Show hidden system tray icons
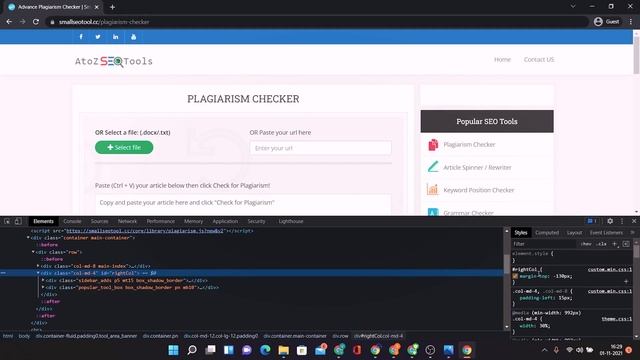Screen dimensions: 640x360 click(544, 350)
